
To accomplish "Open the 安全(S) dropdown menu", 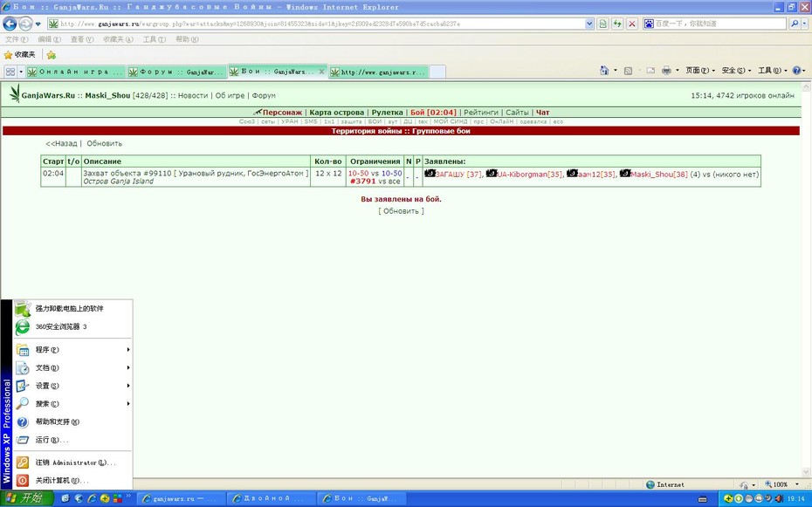I will (x=736, y=71).
